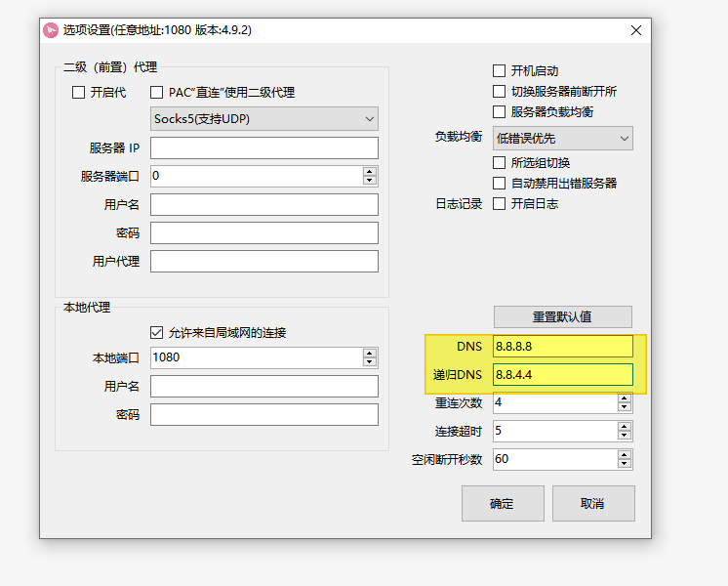The width and height of the screenshot is (728, 586).
Task: Toggle PAC direct connection secondary proxy checkbox
Action: (157, 93)
